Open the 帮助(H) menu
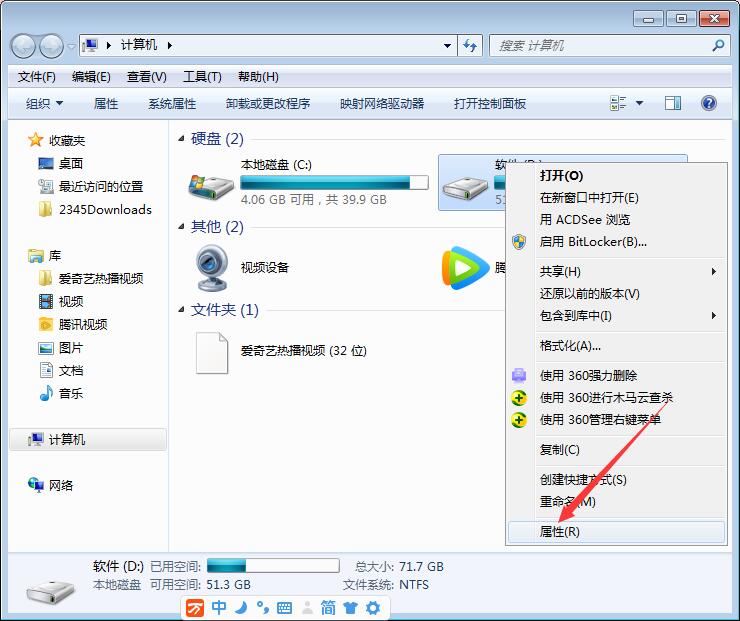The image size is (740, 621). (x=258, y=76)
